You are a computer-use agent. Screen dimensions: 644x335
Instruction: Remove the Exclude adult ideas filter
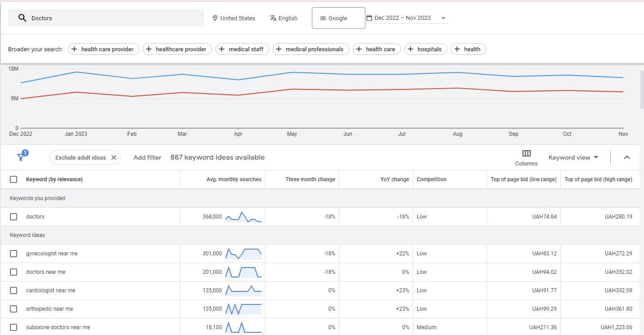(x=113, y=157)
